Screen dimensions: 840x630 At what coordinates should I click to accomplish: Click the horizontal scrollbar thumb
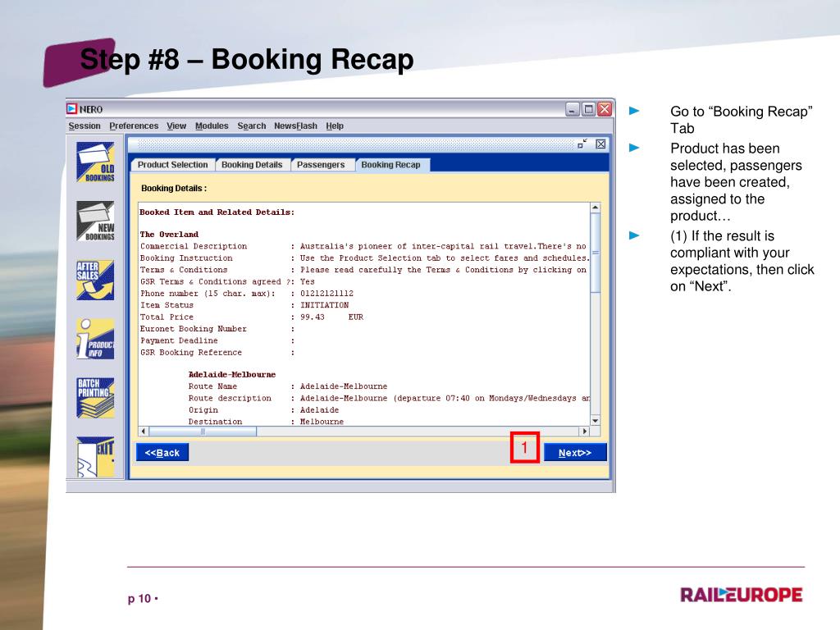(x=203, y=431)
